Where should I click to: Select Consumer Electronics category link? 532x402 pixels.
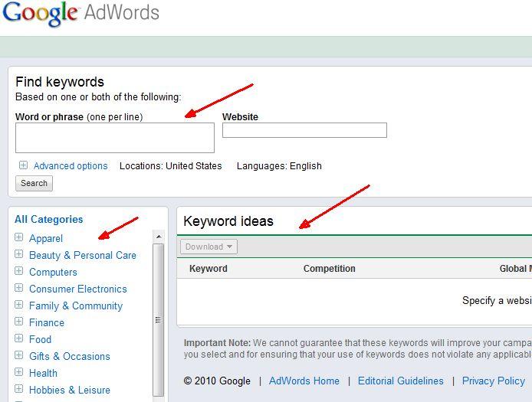[77, 289]
